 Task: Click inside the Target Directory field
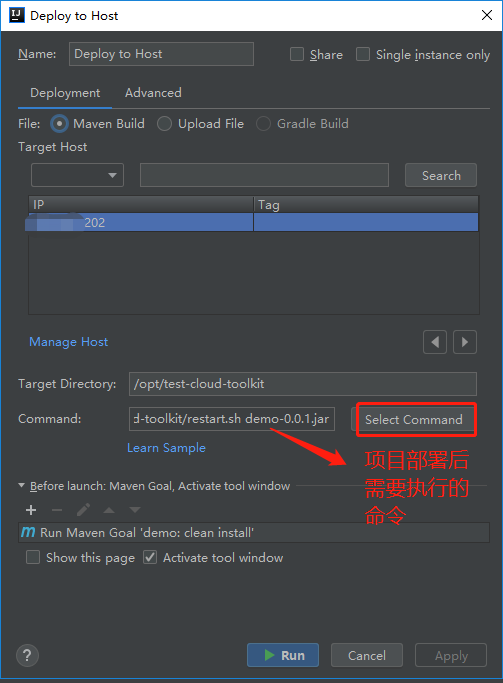click(x=303, y=384)
